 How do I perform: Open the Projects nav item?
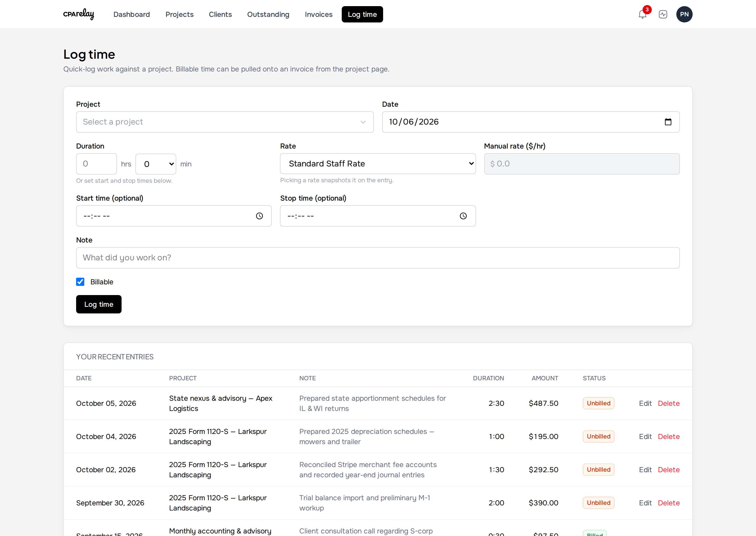(179, 14)
